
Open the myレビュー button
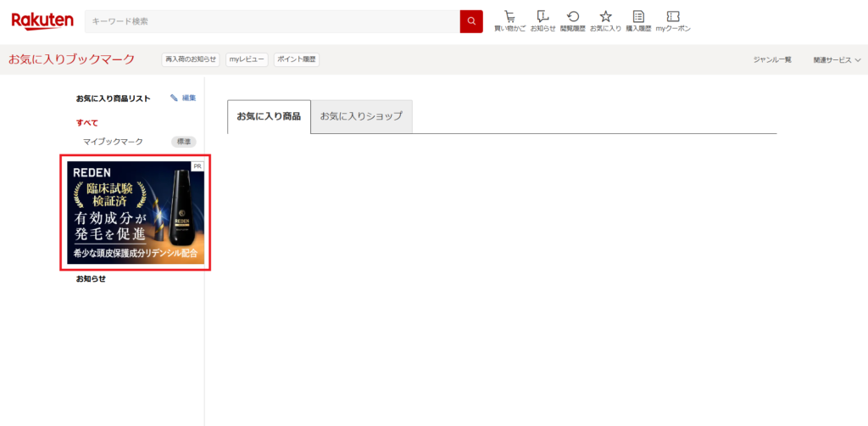pyautogui.click(x=247, y=59)
